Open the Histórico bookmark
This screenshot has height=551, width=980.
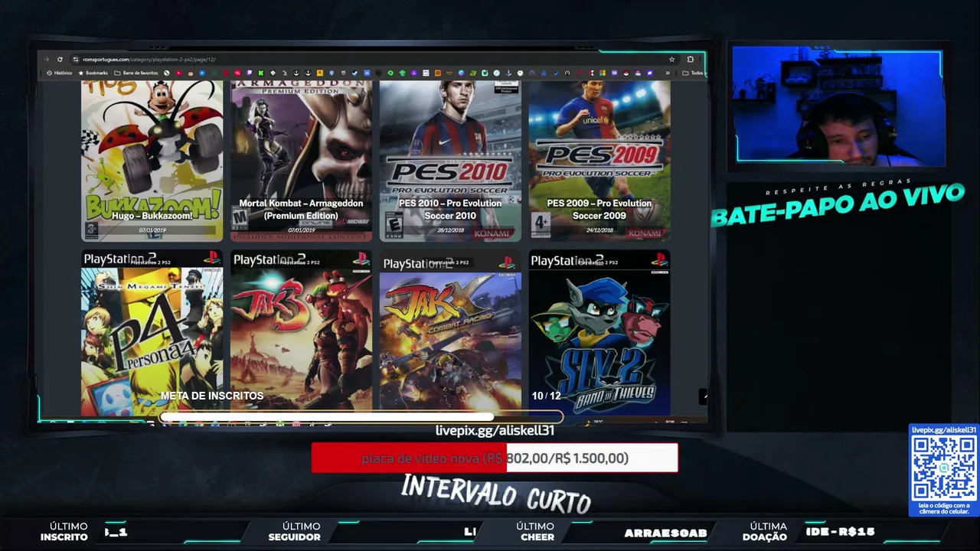[x=60, y=73]
